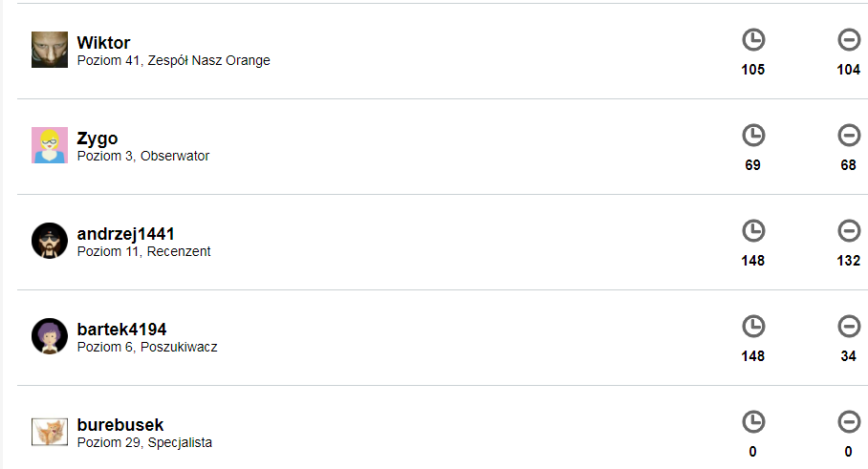The image size is (868, 469).
Task: Open Wiktor's user profile link
Action: coord(103,43)
